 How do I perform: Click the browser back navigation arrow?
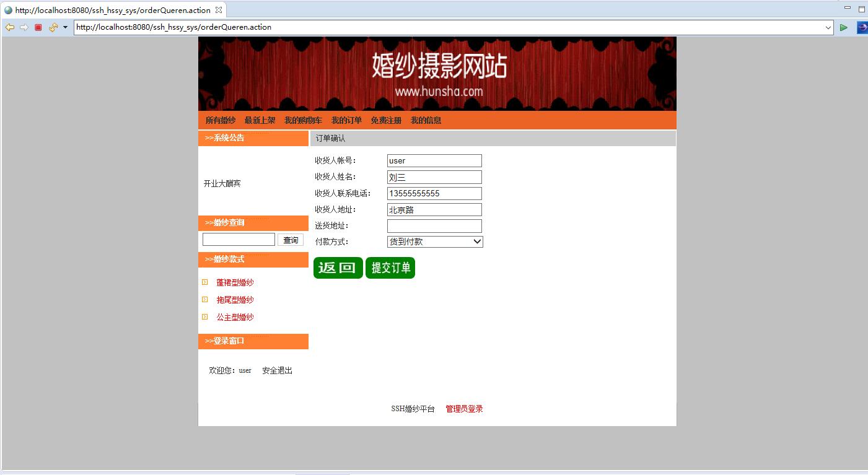click(x=9, y=27)
